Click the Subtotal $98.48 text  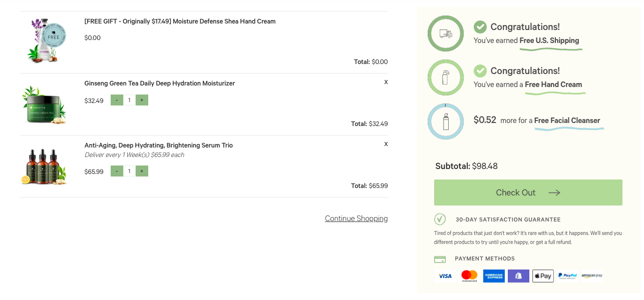click(x=466, y=166)
